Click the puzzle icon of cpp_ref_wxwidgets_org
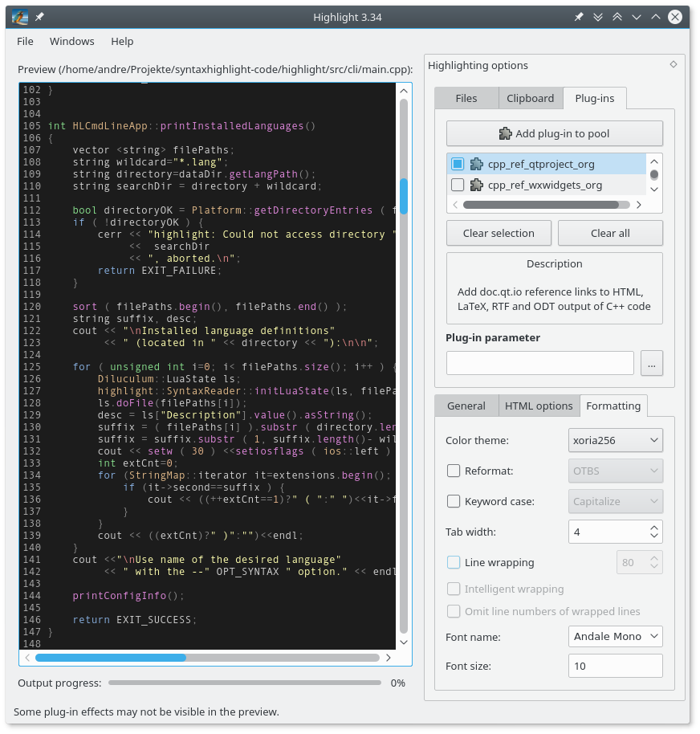 pos(476,185)
